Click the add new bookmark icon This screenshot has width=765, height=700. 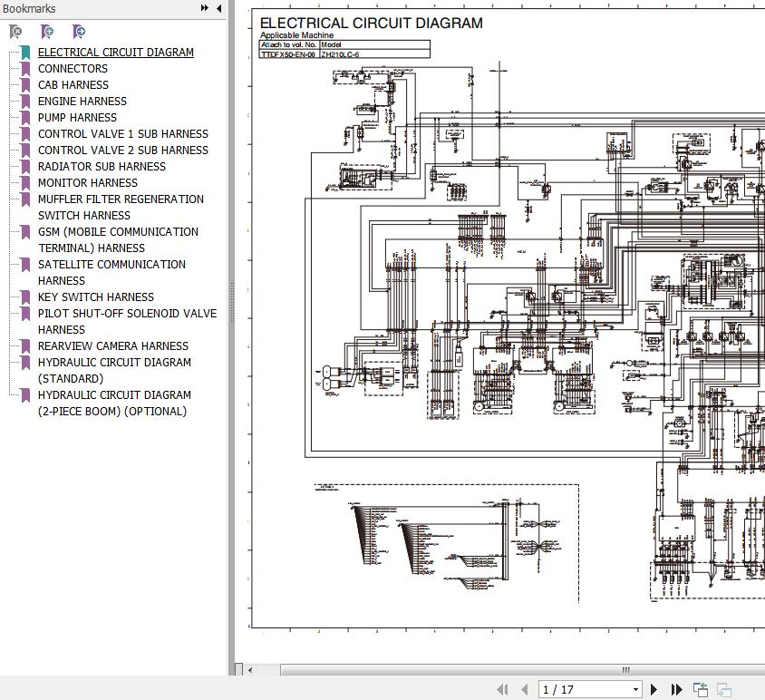pyautogui.click(x=47, y=32)
